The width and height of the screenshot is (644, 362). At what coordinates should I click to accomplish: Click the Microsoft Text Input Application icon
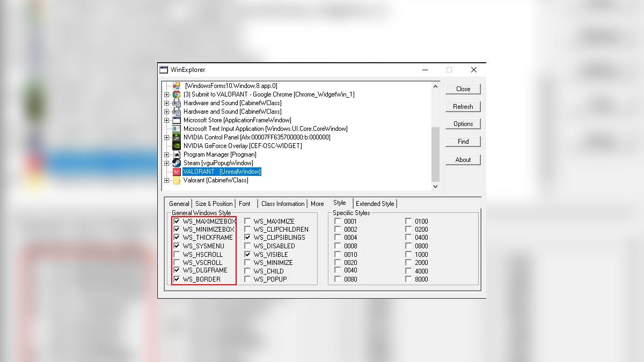(177, 129)
